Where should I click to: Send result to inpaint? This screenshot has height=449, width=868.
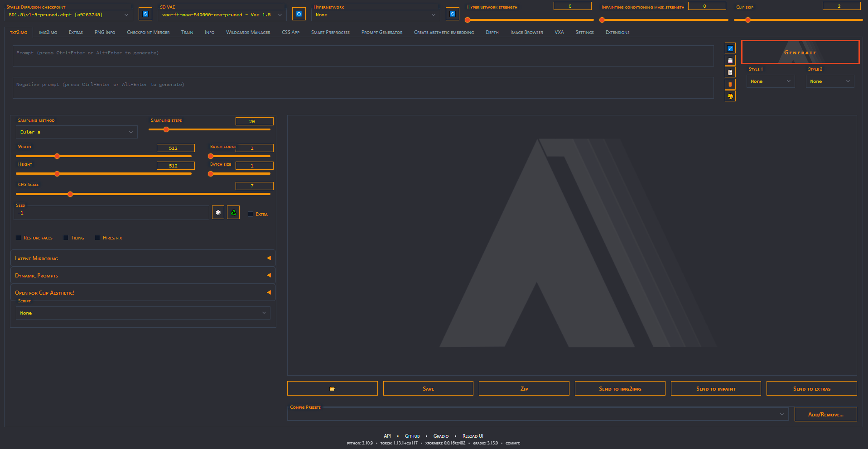[x=716, y=389]
